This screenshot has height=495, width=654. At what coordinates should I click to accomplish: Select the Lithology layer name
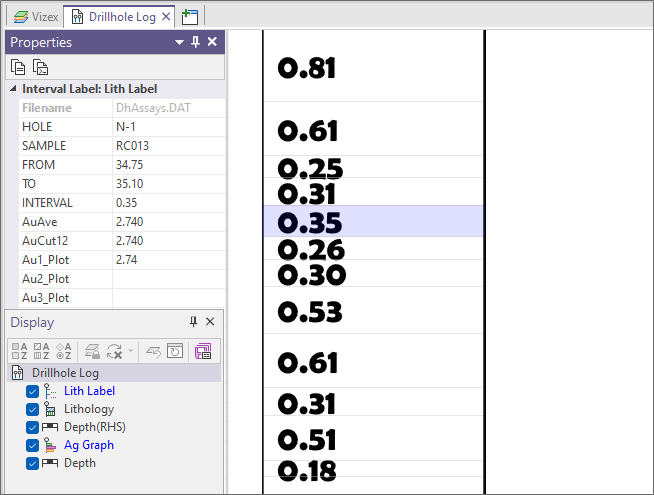pyautogui.click(x=89, y=409)
